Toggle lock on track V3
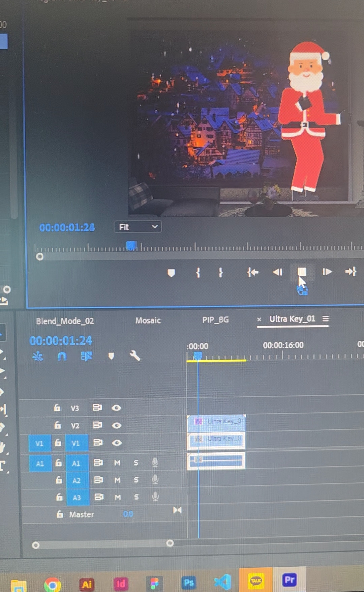Viewport: 364px width, 592px height. [57, 407]
